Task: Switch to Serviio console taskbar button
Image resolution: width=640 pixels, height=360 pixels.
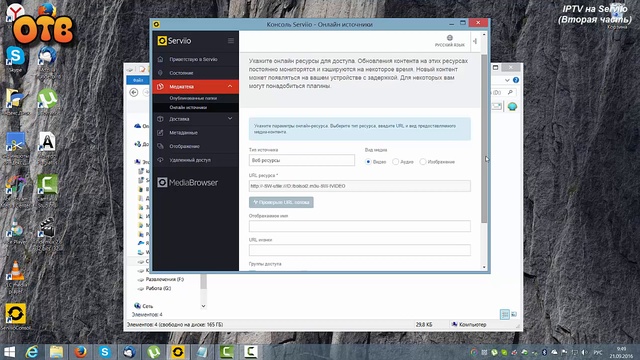Action: click(178, 352)
